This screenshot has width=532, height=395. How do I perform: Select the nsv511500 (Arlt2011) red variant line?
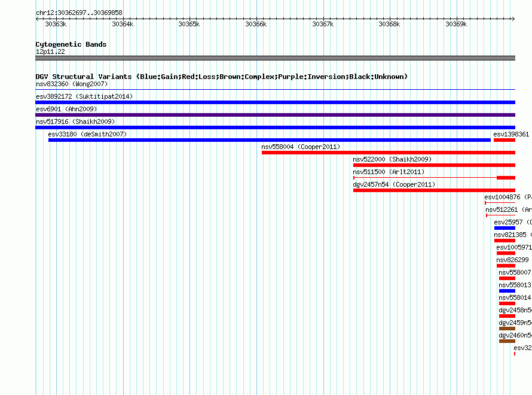tap(435, 178)
